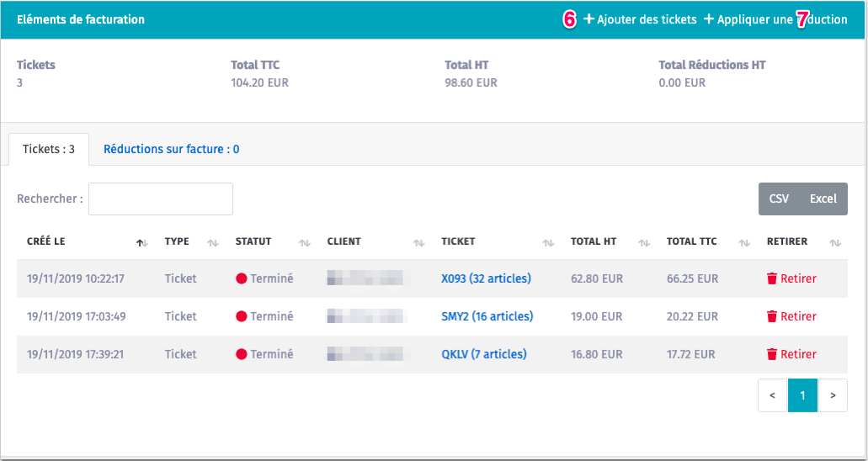Image resolution: width=868 pixels, height=461 pixels.
Task: Sort table by Total HT column arrows
Action: click(644, 242)
